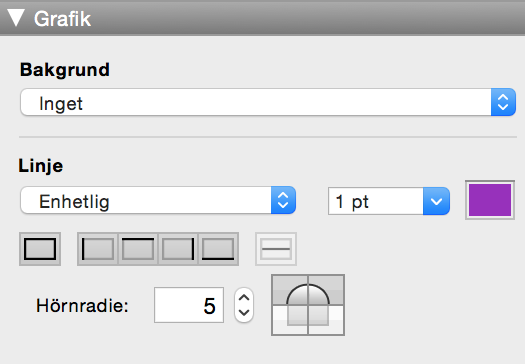The width and height of the screenshot is (525, 364).
Task: Toggle bottom-right corner quadrant
Action: tap(326, 320)
